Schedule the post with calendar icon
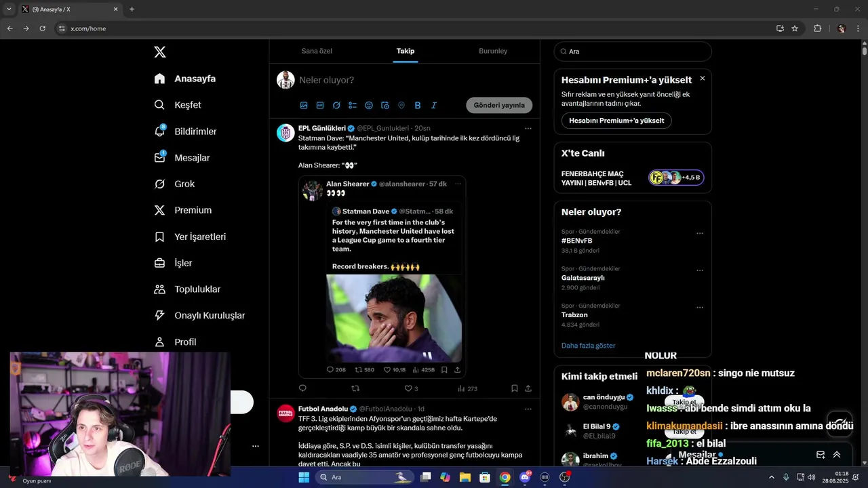The image size is (868, 488). coord(385,106)
